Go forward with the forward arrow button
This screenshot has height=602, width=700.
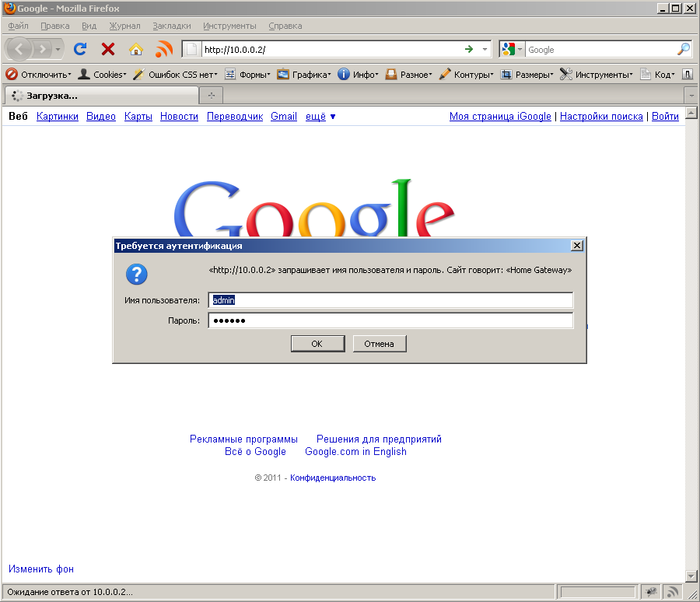[x=42, y=49]
